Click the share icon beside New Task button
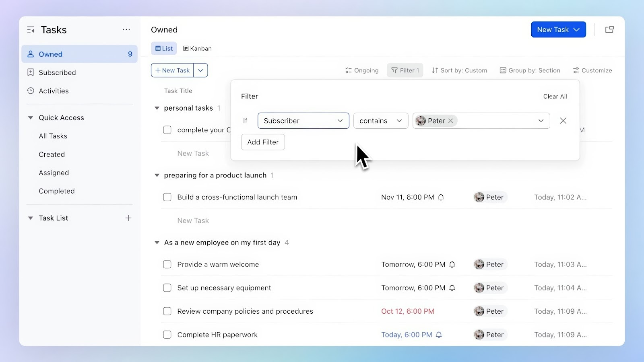 [x=609, y=29]
